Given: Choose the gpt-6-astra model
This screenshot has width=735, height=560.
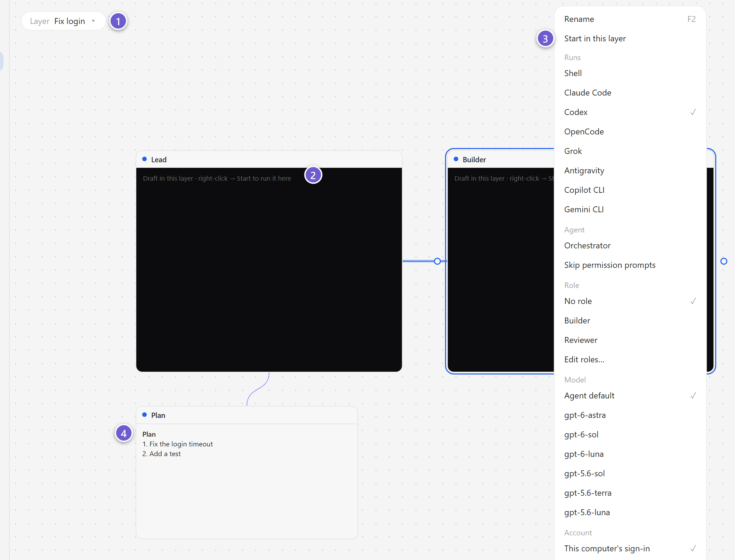Looking at the screenshot, I should [x=630, y=415].
